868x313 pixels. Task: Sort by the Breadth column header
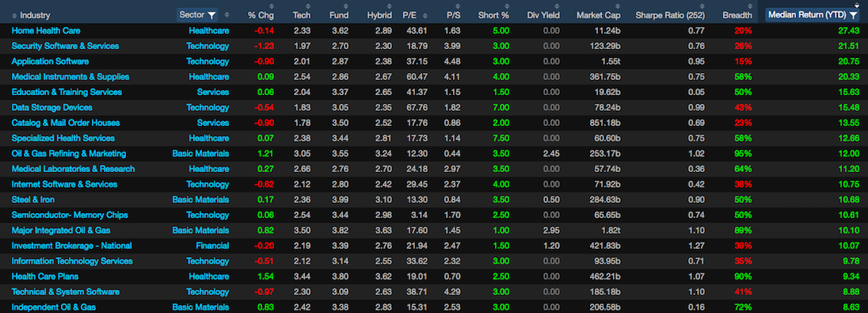737,16
